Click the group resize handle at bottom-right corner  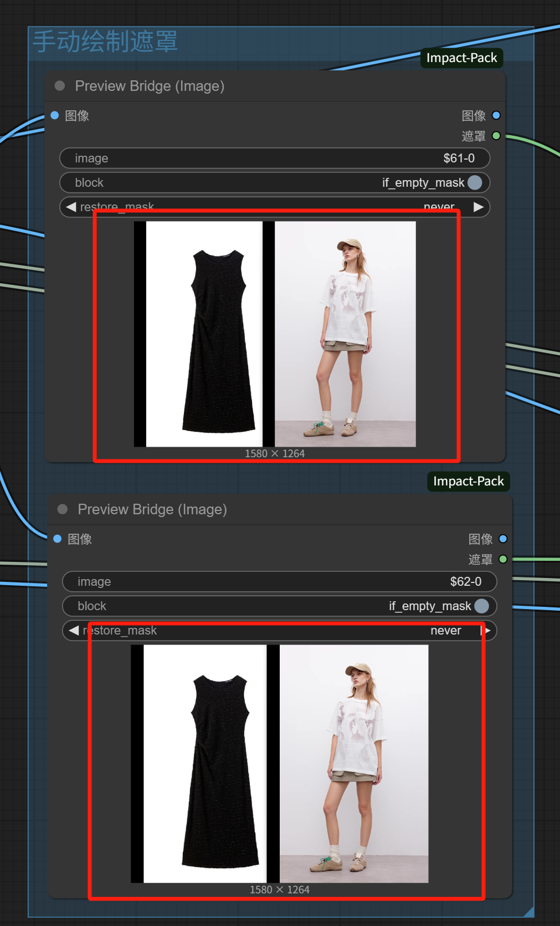click(x=529, y=912)
